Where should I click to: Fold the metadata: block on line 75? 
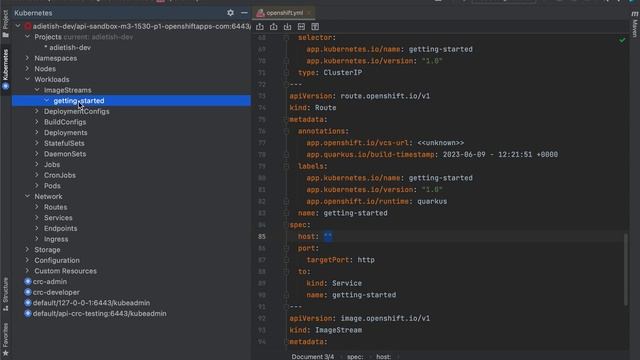click(x=286, y=119)
